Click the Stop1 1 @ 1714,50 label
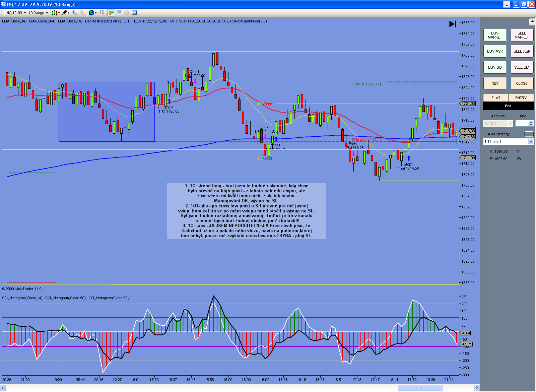This screenshot has width=536, height=392. (x=408, y=166)
